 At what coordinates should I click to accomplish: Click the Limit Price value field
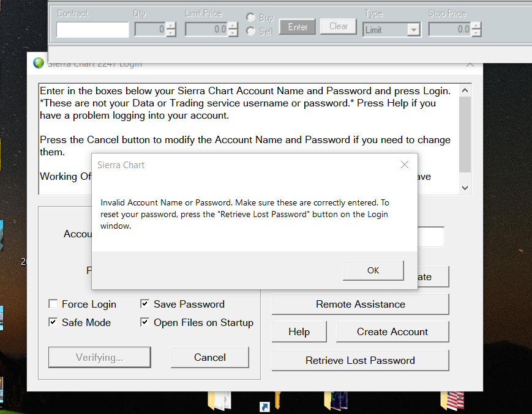tap(207, 29)
